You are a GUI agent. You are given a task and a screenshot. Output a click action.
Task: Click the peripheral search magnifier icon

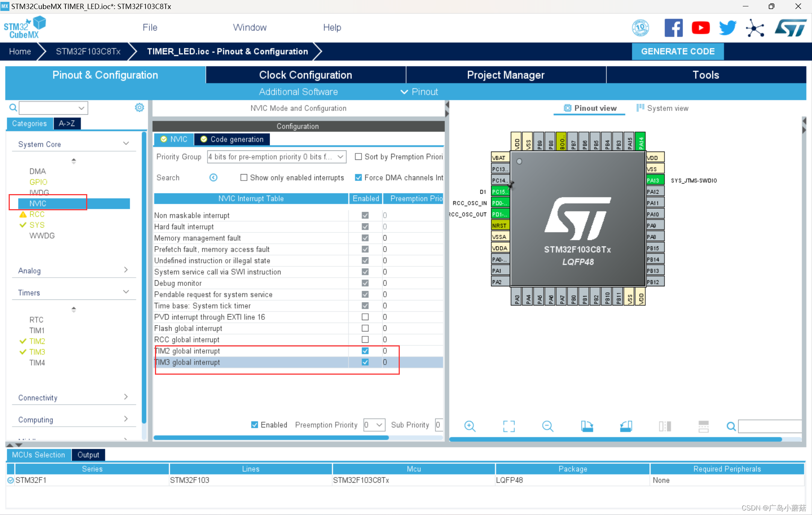[x=13, y=108]
